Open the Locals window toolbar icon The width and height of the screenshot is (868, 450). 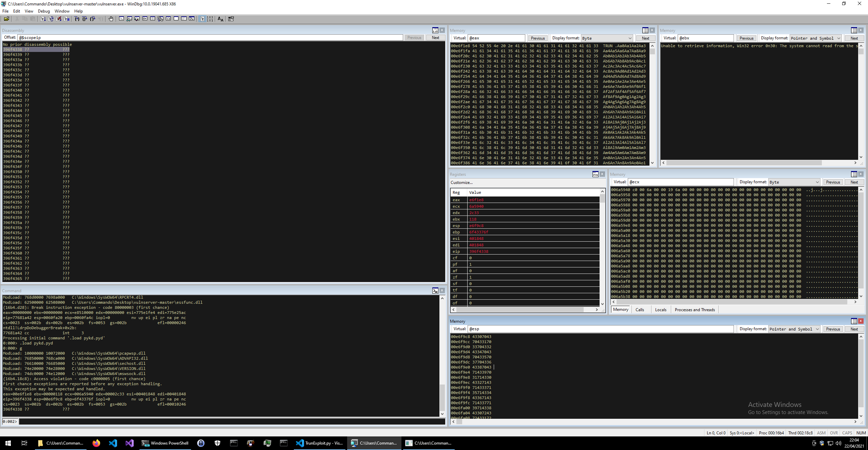137,19
